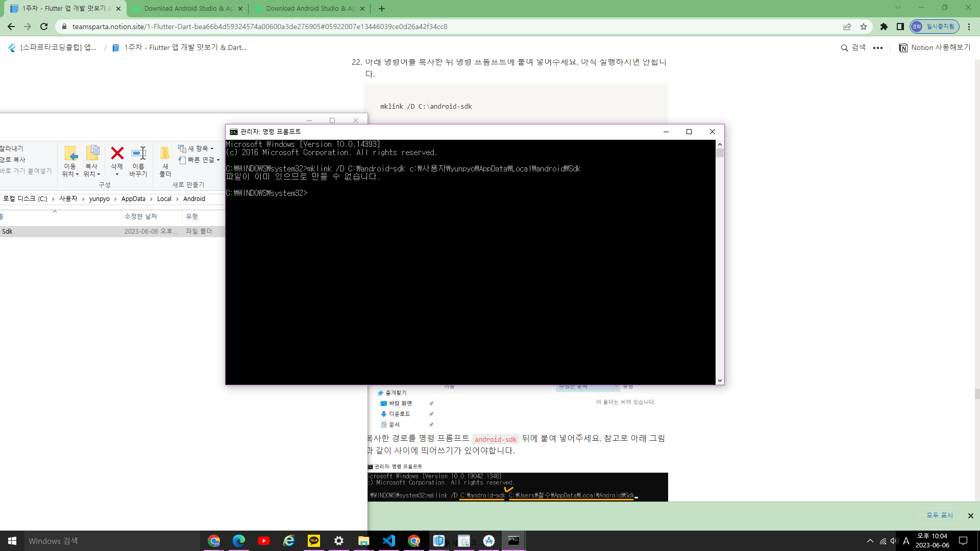This screenshot has height=551, width=980.
Task: Click the command prompt icon in the cmd title bar
Action: [234, 132]
